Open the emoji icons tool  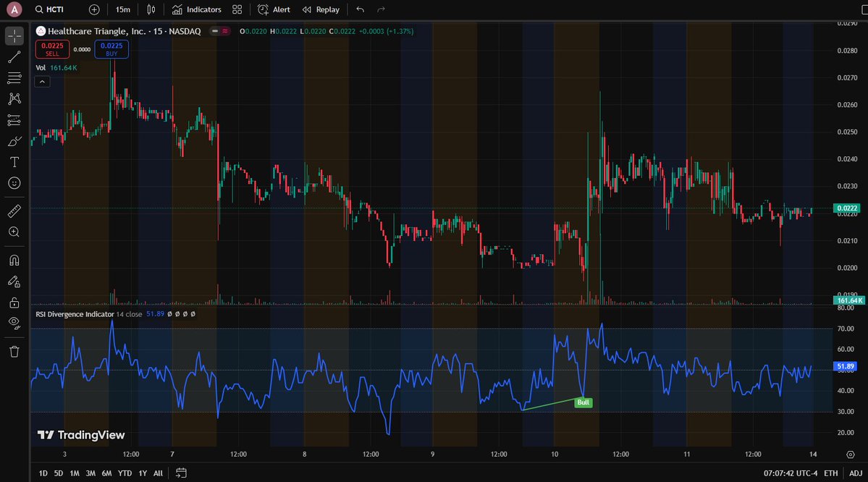tap(14, 183)
